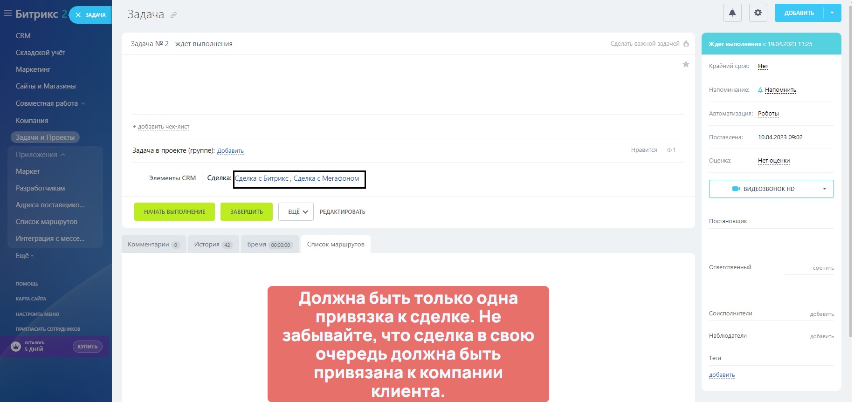This screenshot has height=402, width=868.
Task: Open task settings gear icon
Action: coord(758,13)
